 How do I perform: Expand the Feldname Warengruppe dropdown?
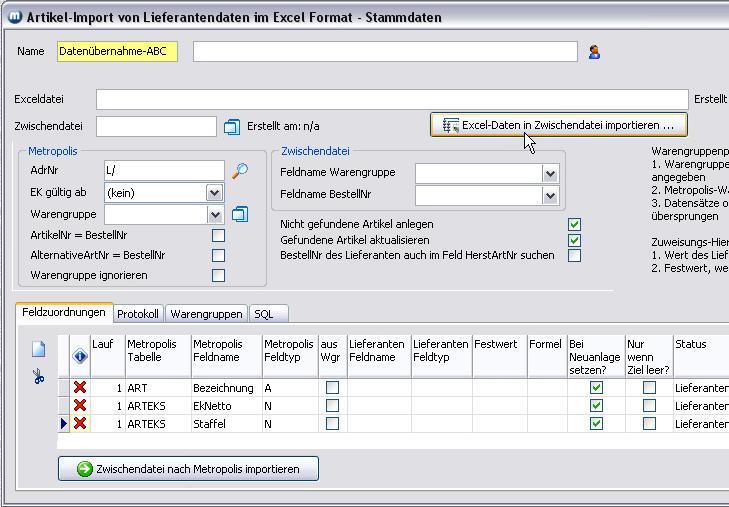pyautogui.click(x=549, y=173)
